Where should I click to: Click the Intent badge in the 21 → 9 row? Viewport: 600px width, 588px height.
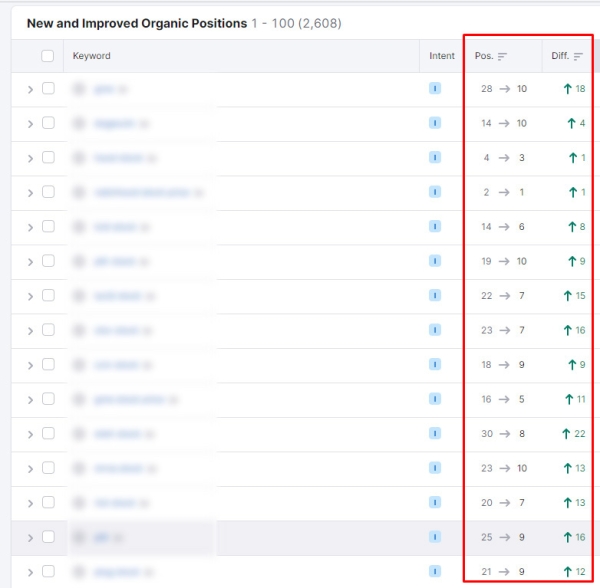coord(435,571)
